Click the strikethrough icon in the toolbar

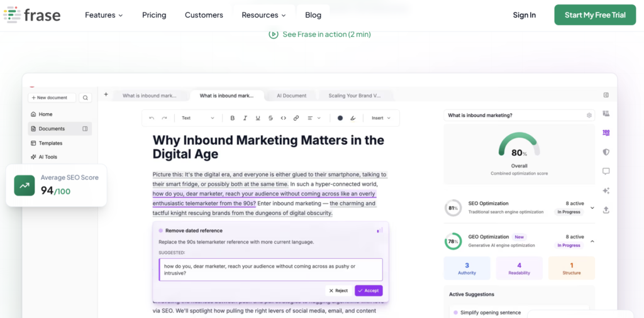coord(270,118)
